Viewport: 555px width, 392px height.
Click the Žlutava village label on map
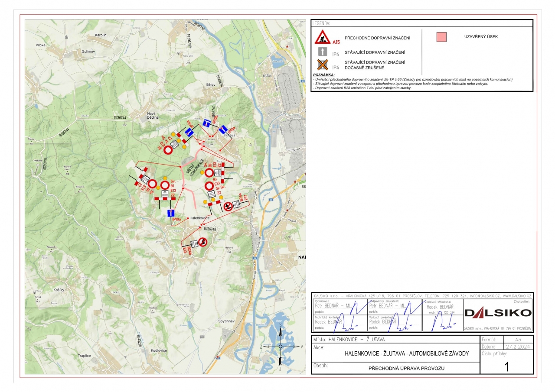click(229, 135)
